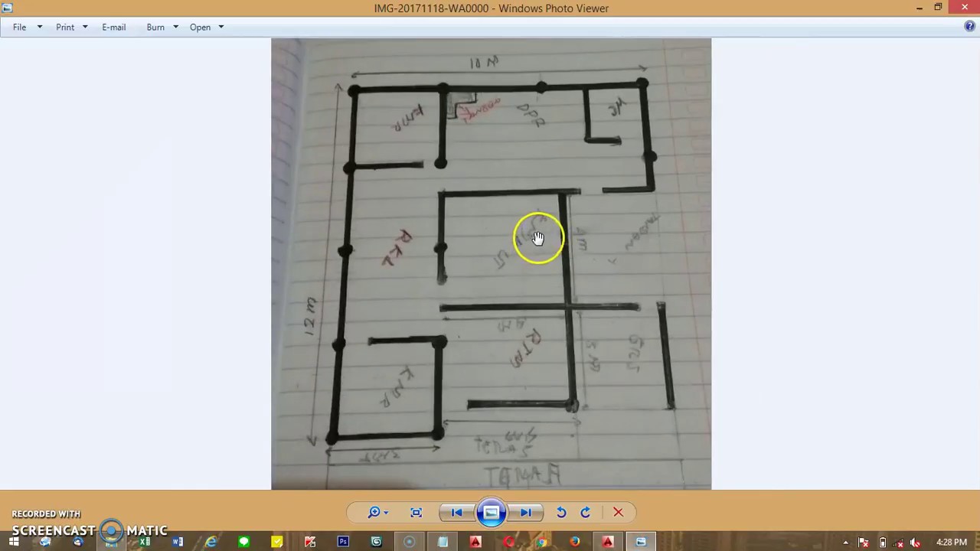Expand the File dropdown arrow
The height and width of the screenshot is (551, 980).
pos(40,28)
